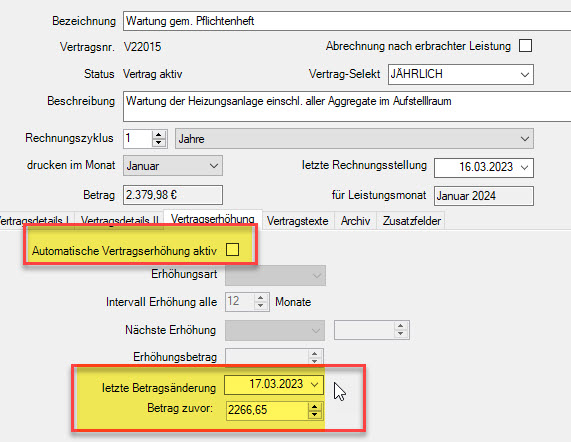The width and height of the screenshot is (571, 442).
Task: Decrease the Rechnungszyklus value with down arrow
Action: coord(158,142)
